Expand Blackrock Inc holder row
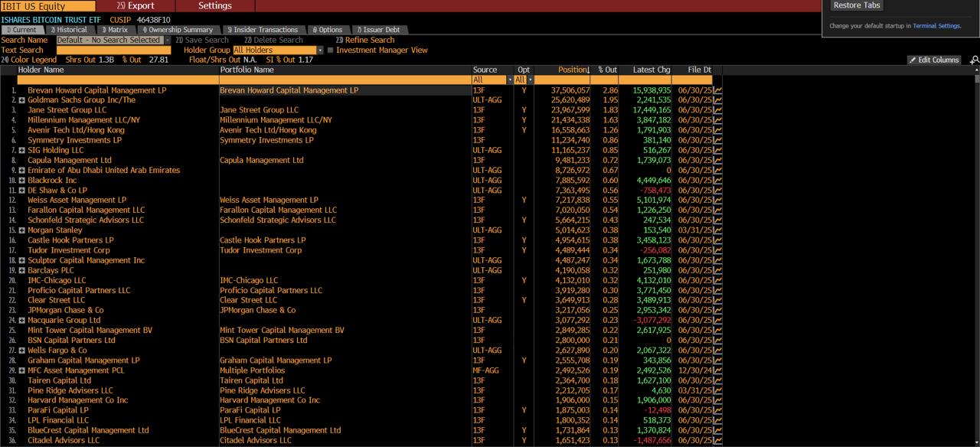The height and width of the screenshot is (447, 980). click(x=22, y=180)
